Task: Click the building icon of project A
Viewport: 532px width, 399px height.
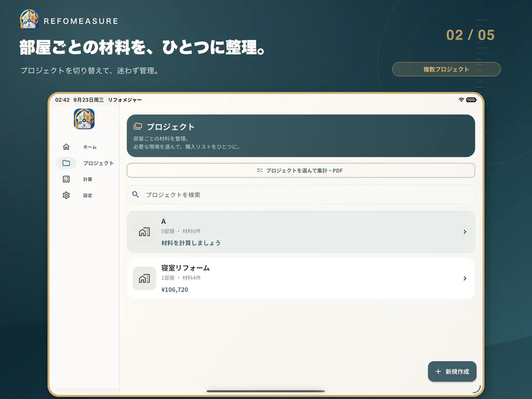Action: coord(144,232)
